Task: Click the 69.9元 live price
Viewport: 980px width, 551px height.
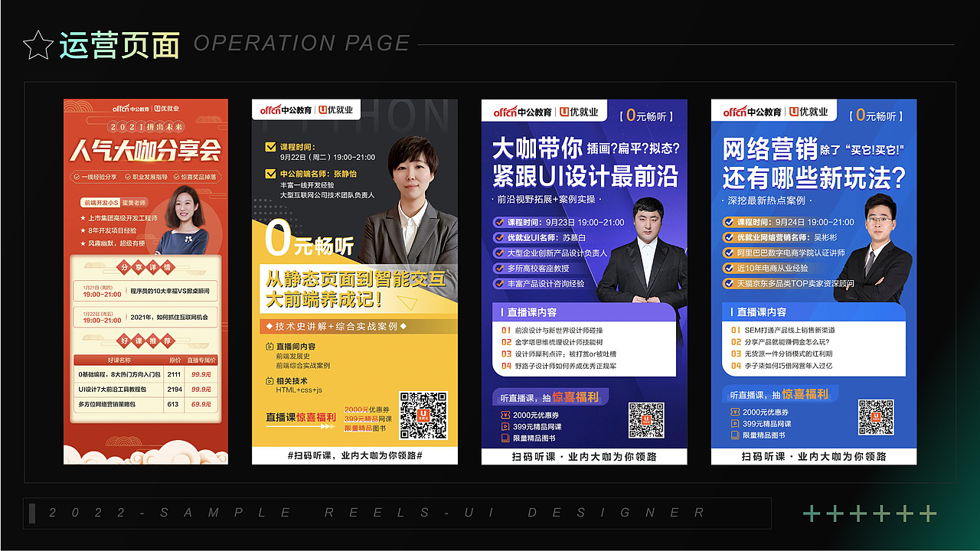Action: point(201,404)
